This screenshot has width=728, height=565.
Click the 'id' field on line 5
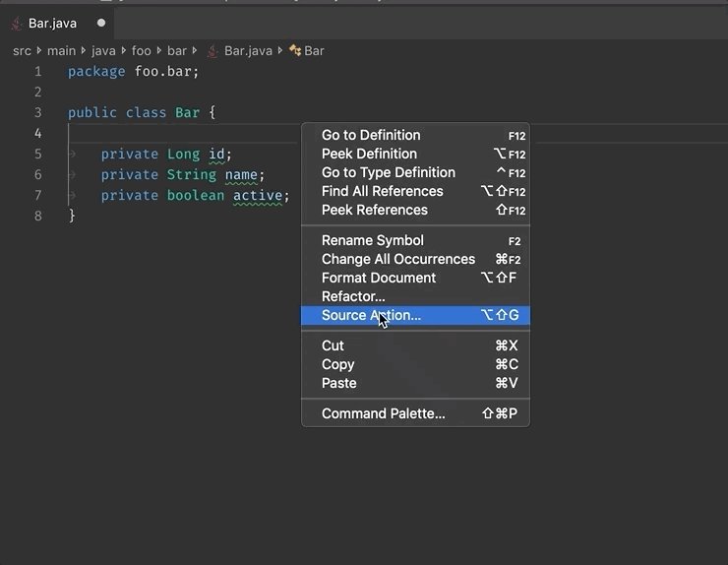(x=216, y=154)
